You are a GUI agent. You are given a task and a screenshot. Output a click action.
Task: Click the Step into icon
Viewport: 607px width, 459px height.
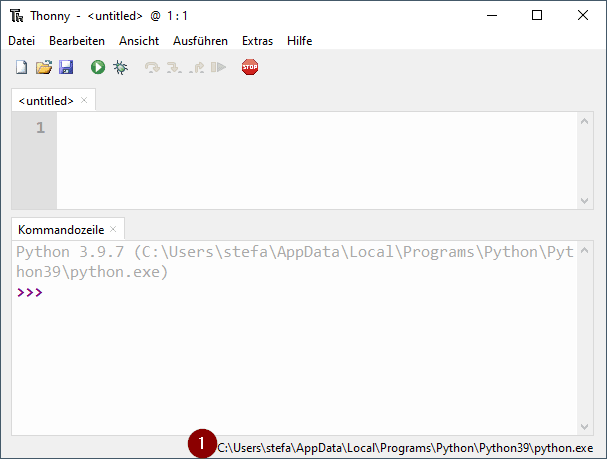click(x=174, y=67)
